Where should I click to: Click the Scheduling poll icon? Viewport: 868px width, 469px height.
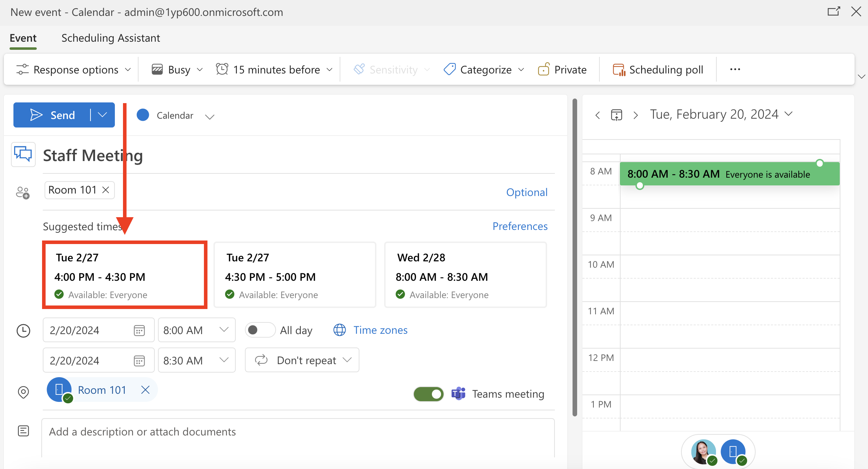(x=618, y=70)
